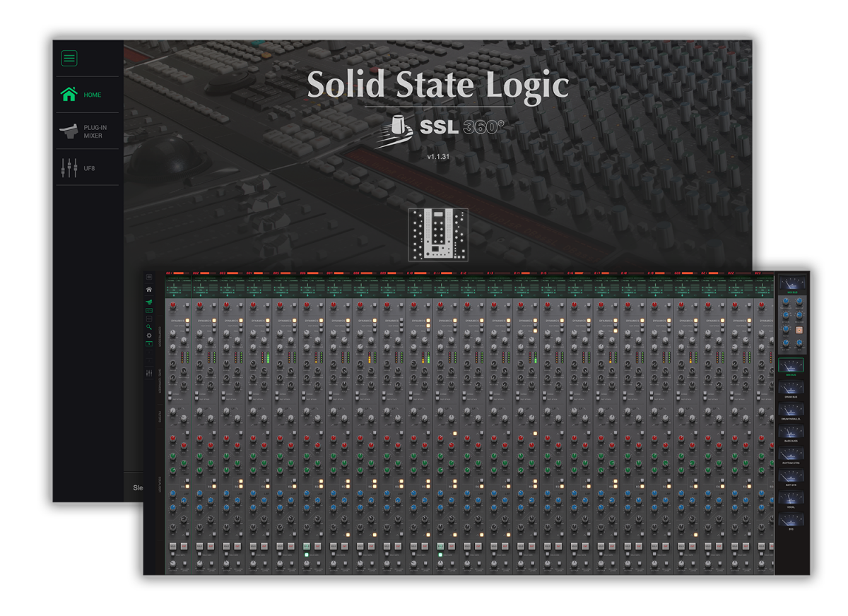Open the hamburger menu in the Plug-in Mixer window
This screenshot has width=848, height=616.
tap(148, 278)
